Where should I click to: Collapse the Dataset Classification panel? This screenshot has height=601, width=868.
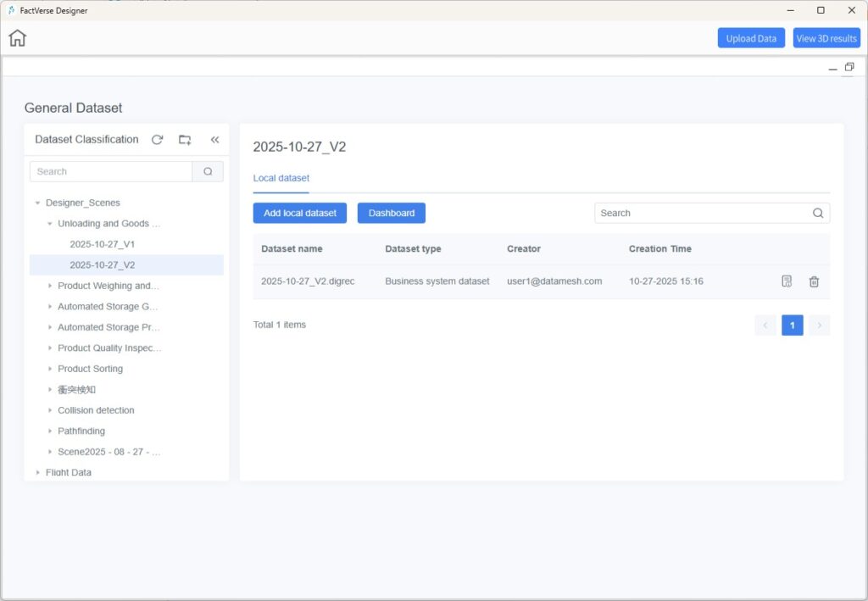click(x=214, y=140)
